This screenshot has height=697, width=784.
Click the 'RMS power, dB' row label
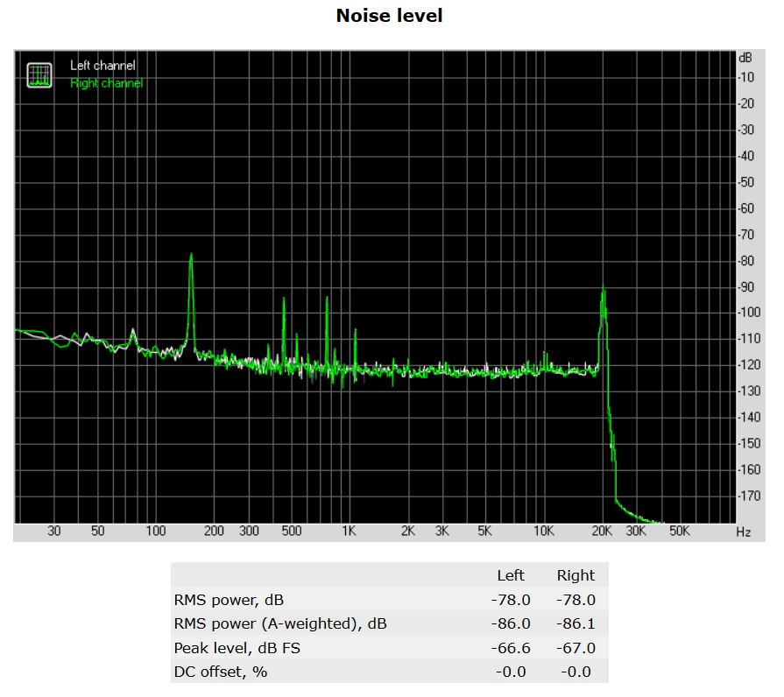229,600
